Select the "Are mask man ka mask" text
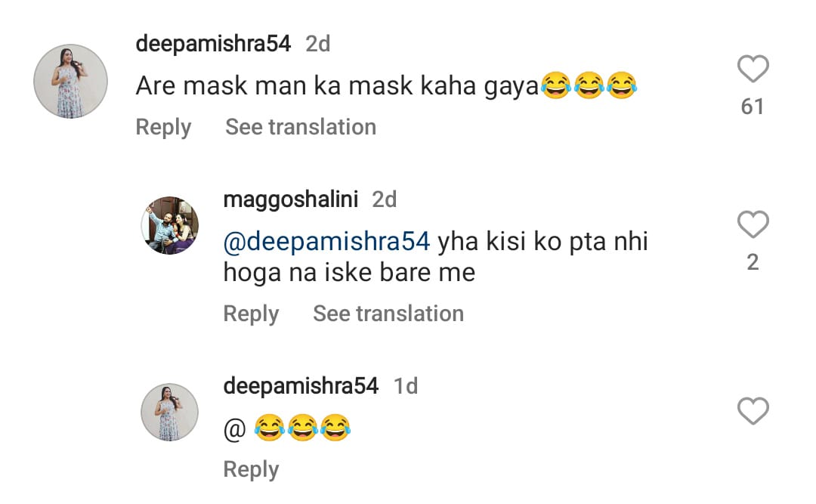The height and width of the screenshot is (504, 816). click(x=274, y=86)
